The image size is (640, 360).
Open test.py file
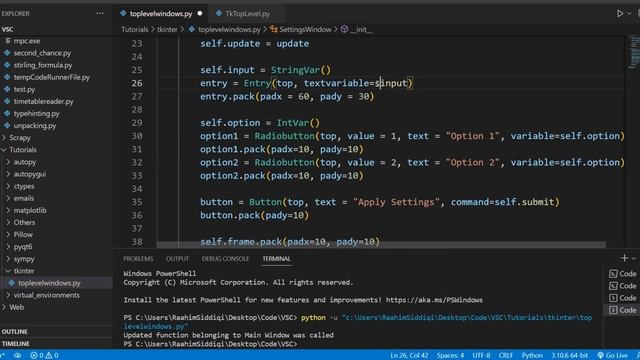[24, 89]
